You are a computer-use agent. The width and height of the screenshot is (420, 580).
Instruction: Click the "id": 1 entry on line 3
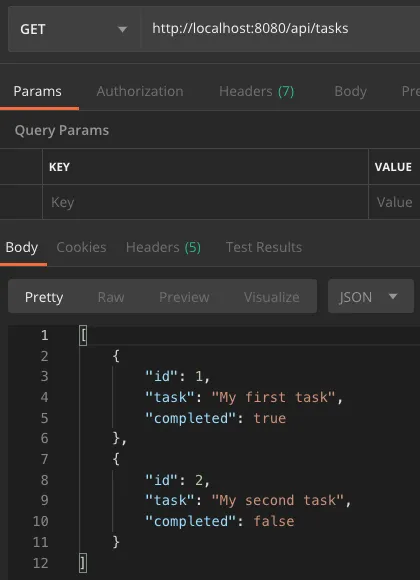click(177, 377)
